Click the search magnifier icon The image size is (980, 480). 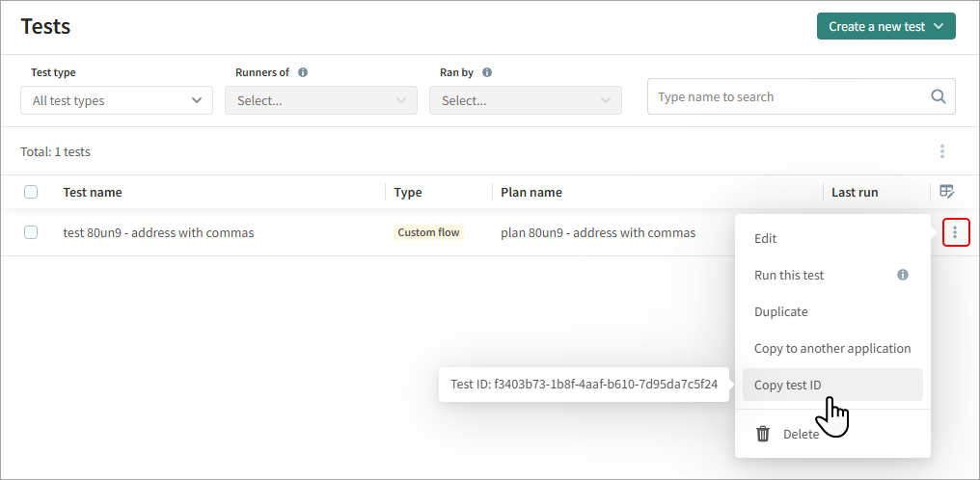click(x=938, y=97)
